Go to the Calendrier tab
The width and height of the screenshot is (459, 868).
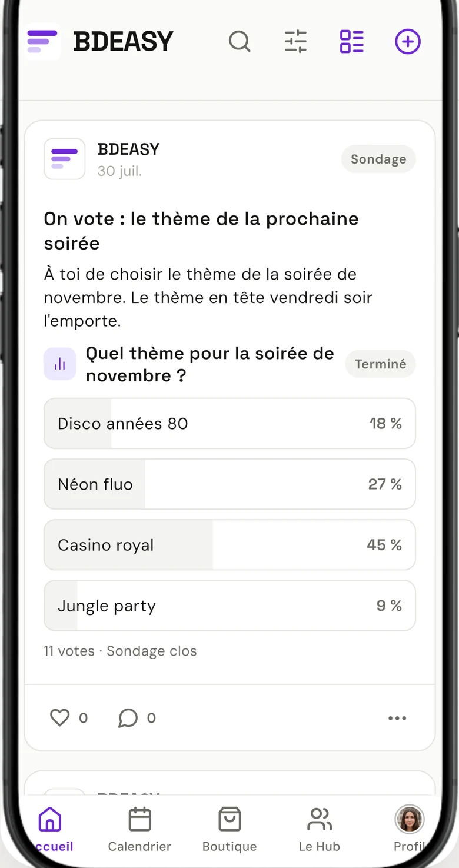pos(139,830)
